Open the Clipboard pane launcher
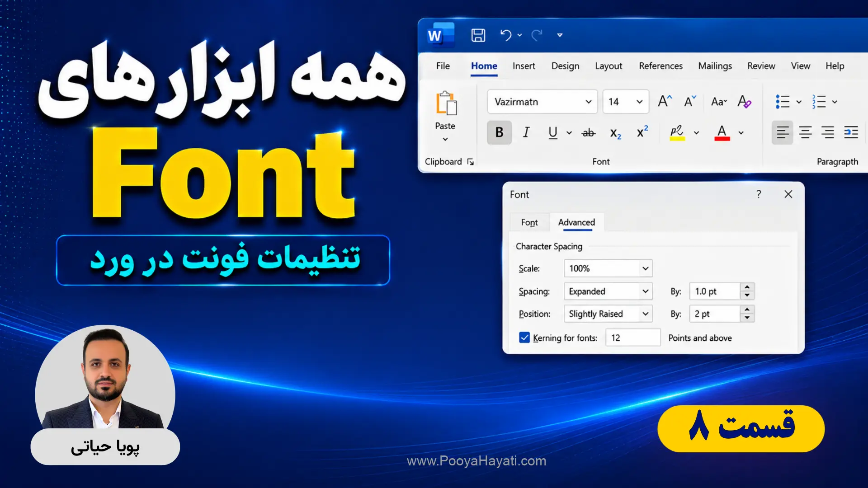This screenshot has height=488, width=868. pyautogui.click(x=471, y=162)
